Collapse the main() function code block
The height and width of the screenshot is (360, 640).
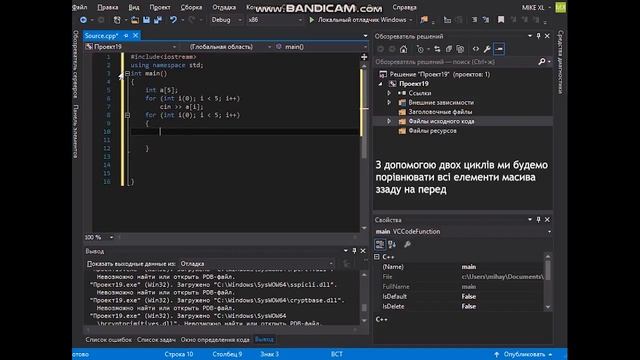(x=127, y=73)
